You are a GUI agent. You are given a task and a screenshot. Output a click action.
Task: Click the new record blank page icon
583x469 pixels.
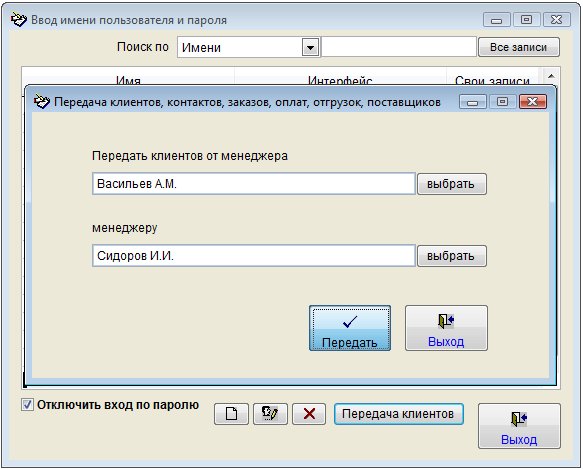click(231, 414)
